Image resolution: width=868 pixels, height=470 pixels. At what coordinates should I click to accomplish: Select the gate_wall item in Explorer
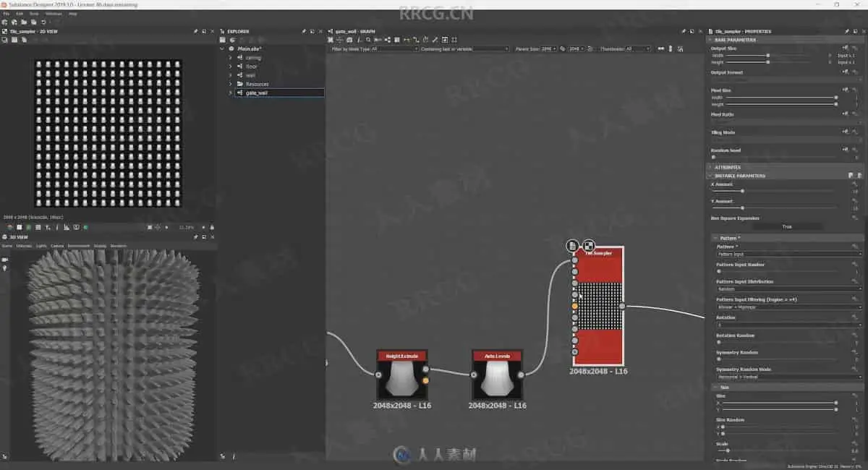[x=278, y=93]
